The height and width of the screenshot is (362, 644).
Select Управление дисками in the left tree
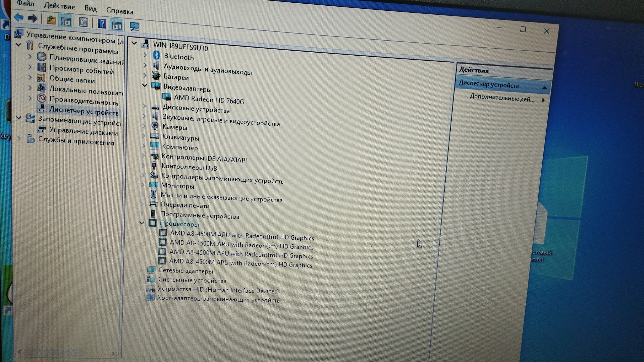(x=83, y=131)
